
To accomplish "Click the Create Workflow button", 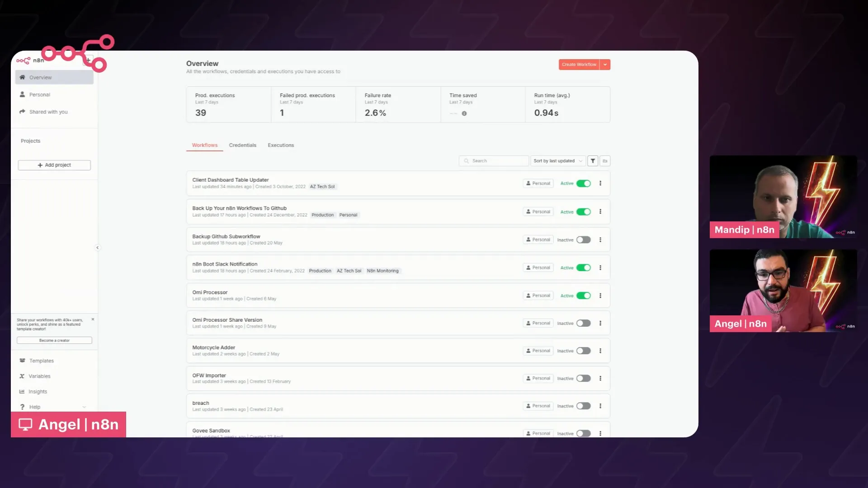I will pyautogui.click(x=579, y=65).
